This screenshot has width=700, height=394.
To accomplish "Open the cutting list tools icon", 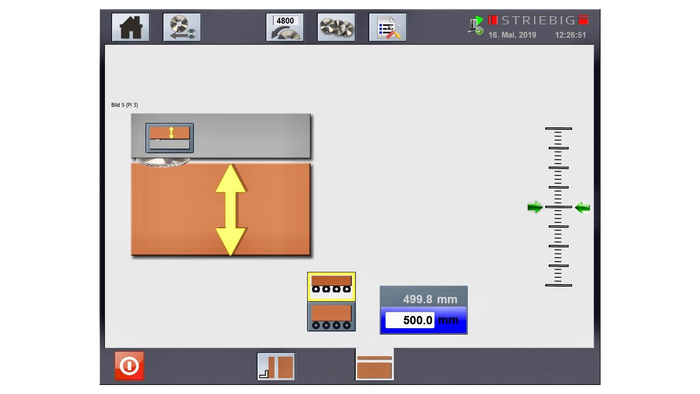I will [388, 28].
